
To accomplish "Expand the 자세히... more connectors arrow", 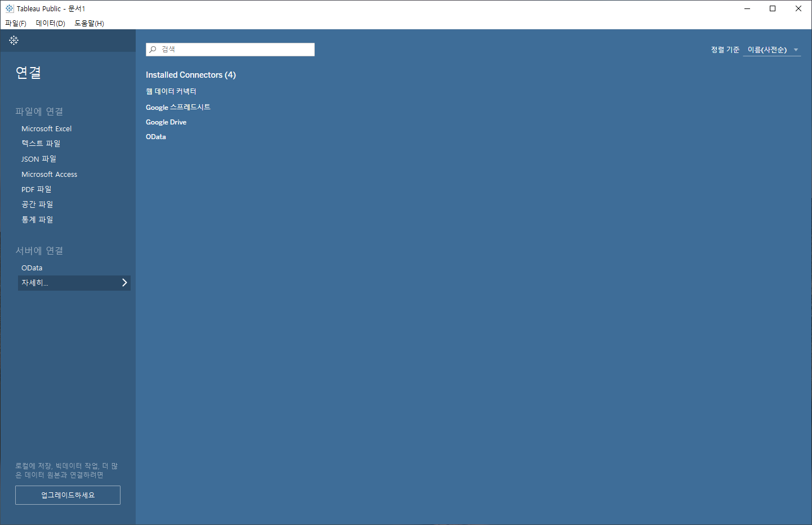I will [124, 283].
